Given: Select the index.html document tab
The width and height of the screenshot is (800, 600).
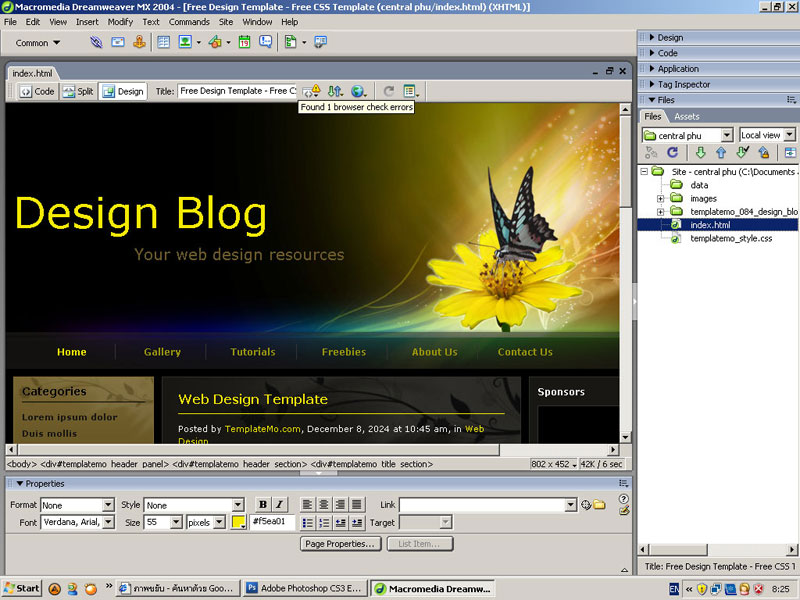Looking at the screenshot, I should tap(32, 73).
